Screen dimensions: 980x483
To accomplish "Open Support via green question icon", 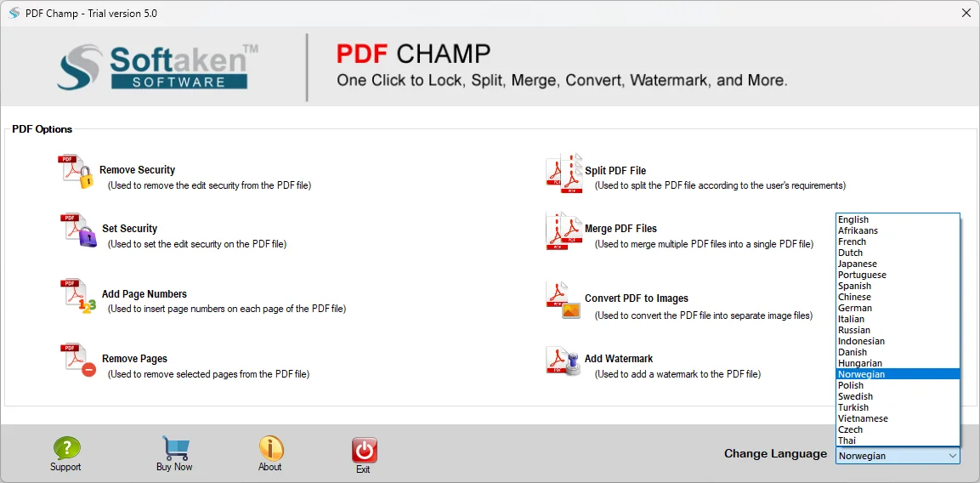I will [x=66, y=448].
